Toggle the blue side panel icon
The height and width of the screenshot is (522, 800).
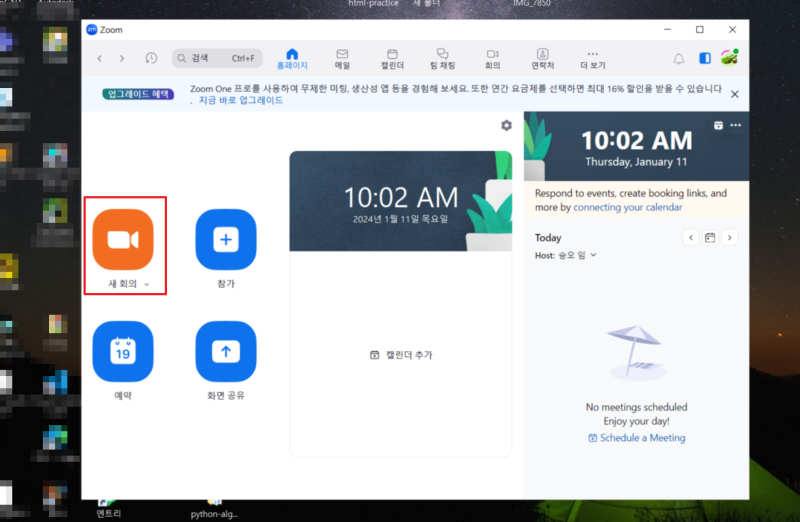click(x=705, y=58)
